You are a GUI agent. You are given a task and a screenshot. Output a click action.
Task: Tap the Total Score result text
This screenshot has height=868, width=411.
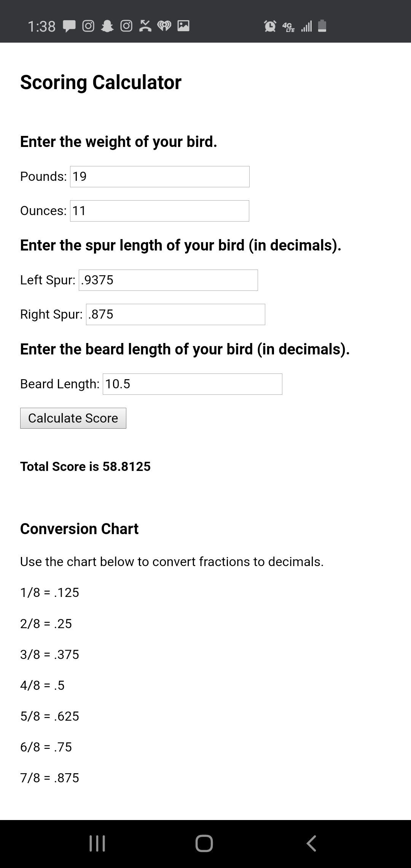coord(85,466)
